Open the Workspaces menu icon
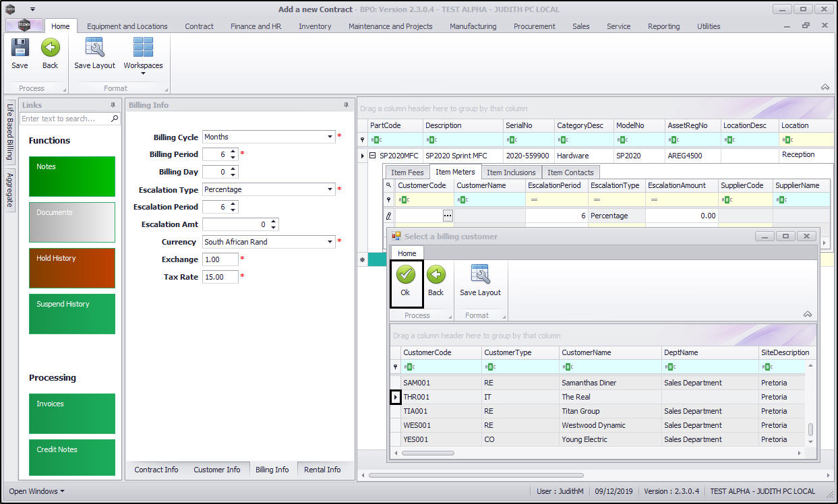The width and height of the screenshot is (838, 504). (143, 49)
